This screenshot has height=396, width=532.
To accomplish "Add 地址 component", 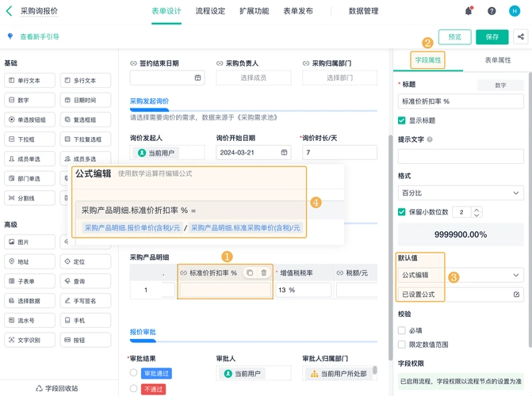I will 29,261.
